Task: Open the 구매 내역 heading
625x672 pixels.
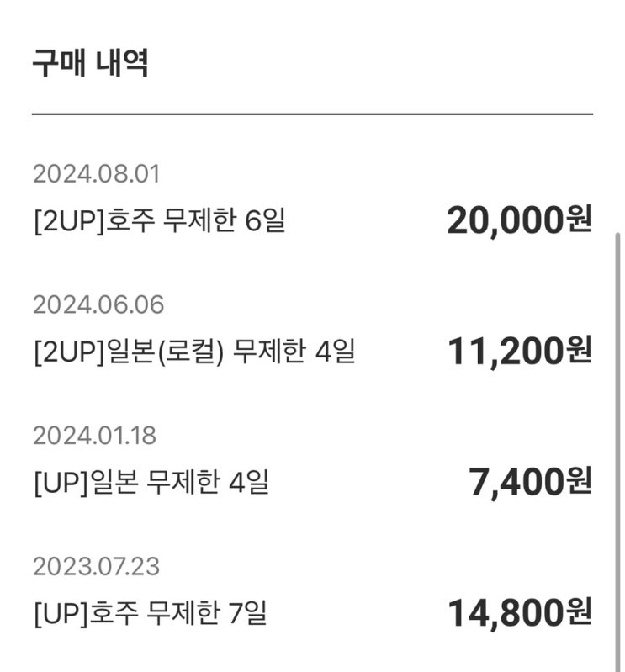Action: 91,63
